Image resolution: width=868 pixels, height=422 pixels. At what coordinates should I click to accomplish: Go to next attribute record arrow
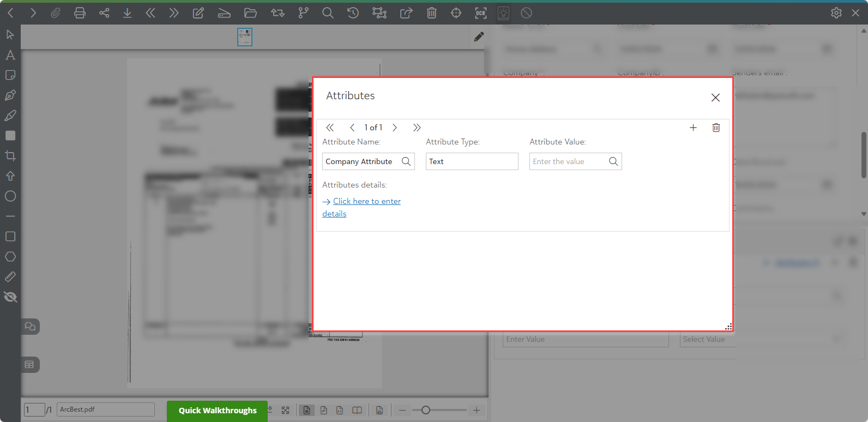(x=395, y=128)
